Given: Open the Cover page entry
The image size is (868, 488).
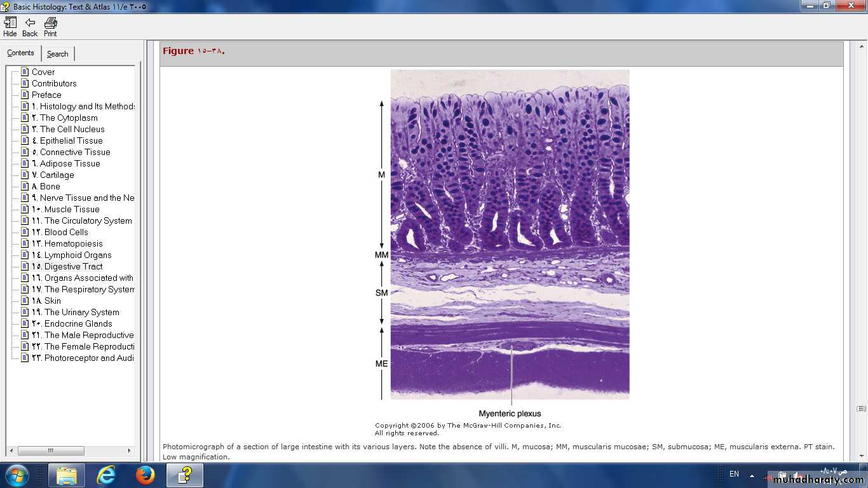Looking at the screenshot, I should pos(43,72).
